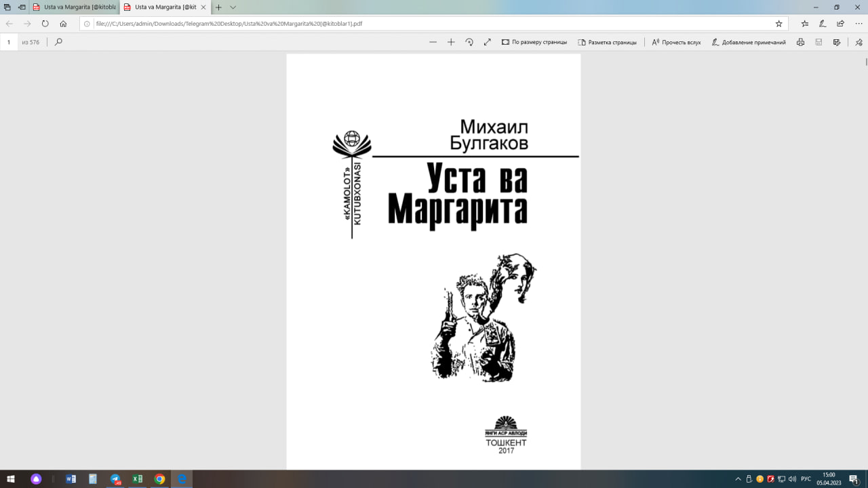The image size is (868, 488).
Task: Click the page number field showing 1
Action: [x=9, y=41]
